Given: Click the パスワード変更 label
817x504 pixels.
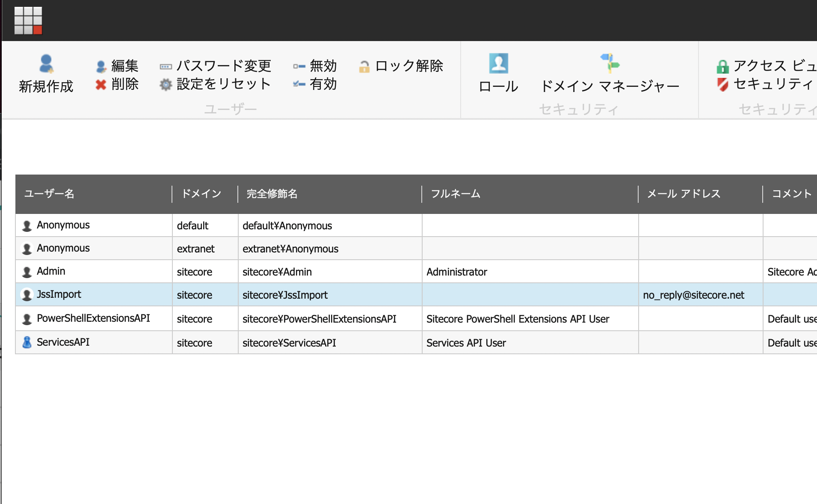Looking at the screenshot, I should point(224,66).
